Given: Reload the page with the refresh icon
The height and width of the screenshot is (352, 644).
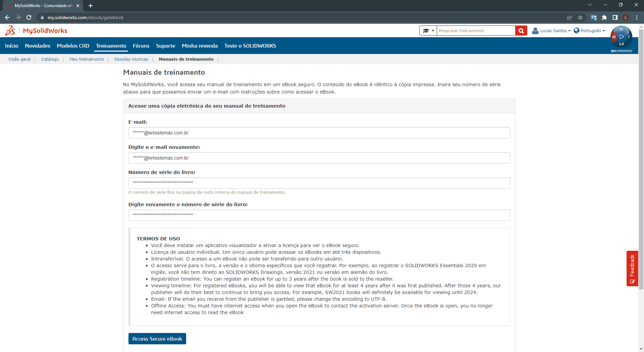Looking at the screenshot, I should pos(29,17).
